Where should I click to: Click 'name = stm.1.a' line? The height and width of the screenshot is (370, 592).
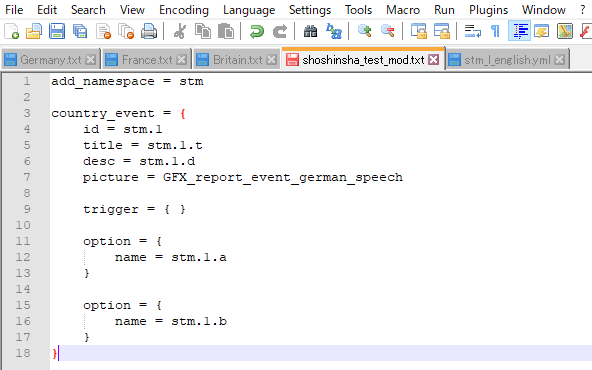(171, 257)
